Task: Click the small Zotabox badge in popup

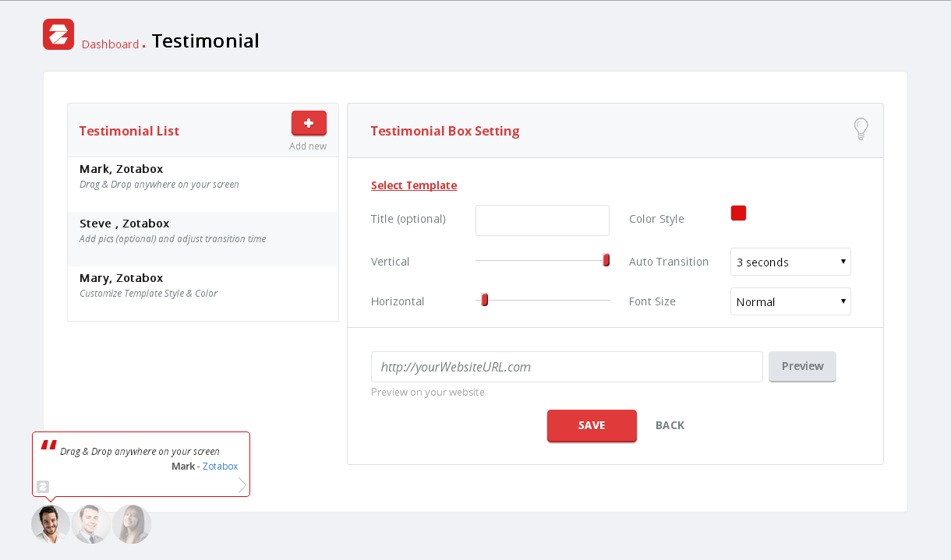Action: pyautogui.click(x=42, y=486)
